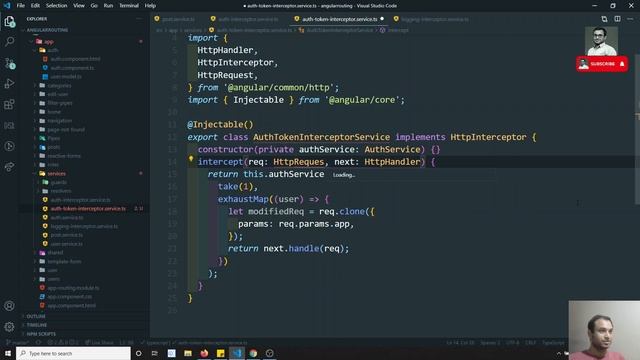Open the Edit menu
640x360 pixels.
(36, 6)
